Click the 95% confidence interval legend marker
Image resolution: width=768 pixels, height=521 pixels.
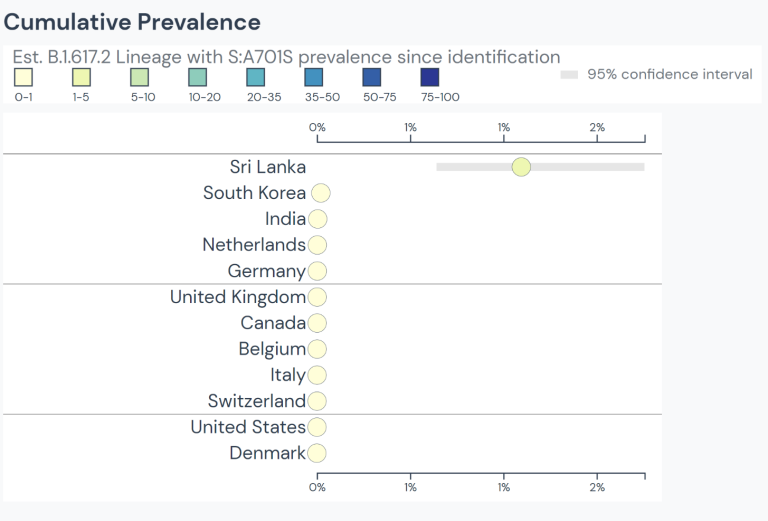(569, 74)
